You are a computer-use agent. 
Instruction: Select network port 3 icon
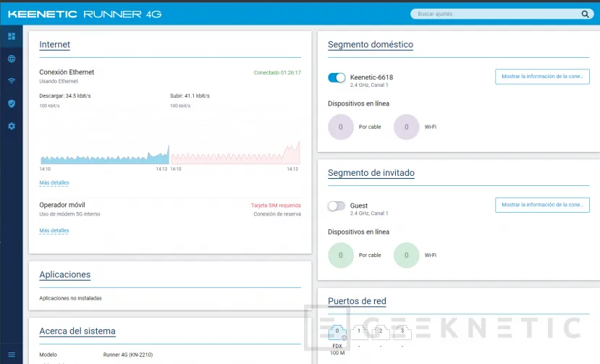(402, 333)
